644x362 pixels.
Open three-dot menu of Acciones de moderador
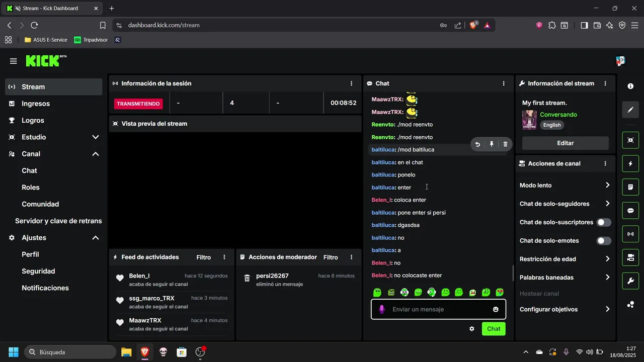pos(351,257)
